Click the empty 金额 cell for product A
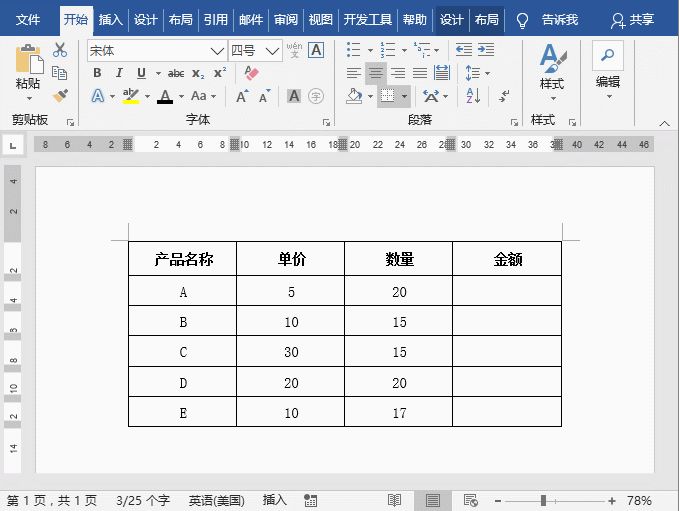The width and height of the screenshot is (679, 511). (x=507, y=291)
